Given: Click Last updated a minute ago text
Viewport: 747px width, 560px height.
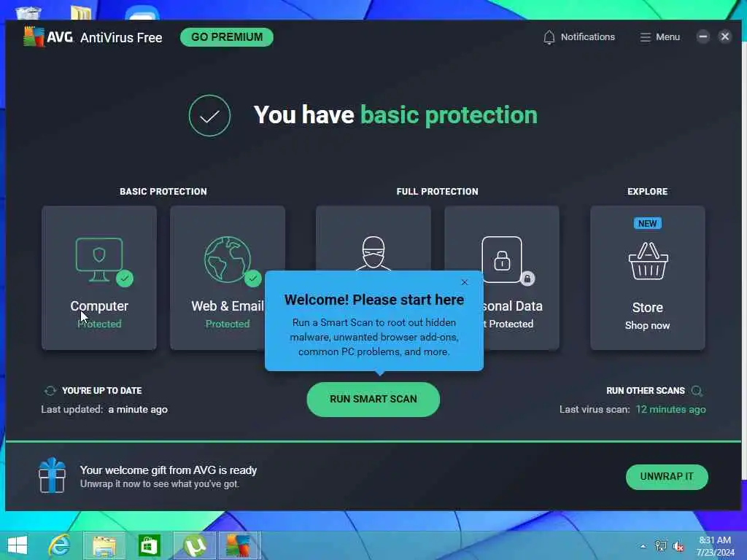Looking at the screenshot, I should coord(104,410).
